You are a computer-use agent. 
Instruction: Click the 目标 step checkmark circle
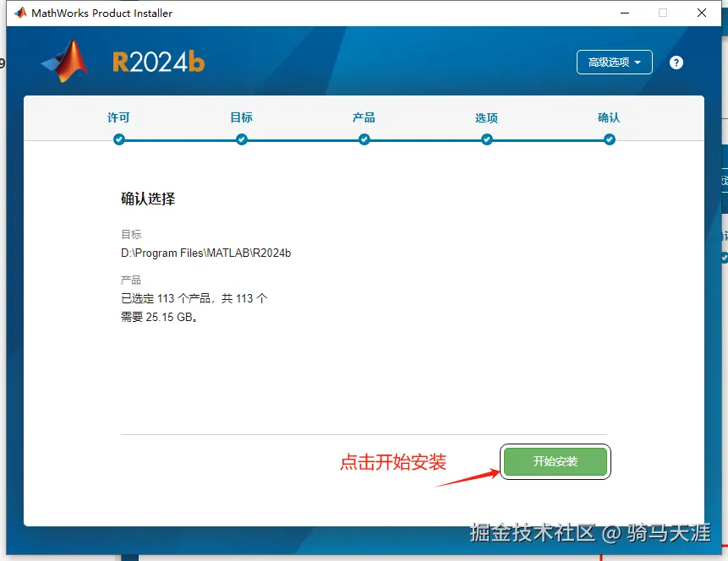[x=242, y=139]
